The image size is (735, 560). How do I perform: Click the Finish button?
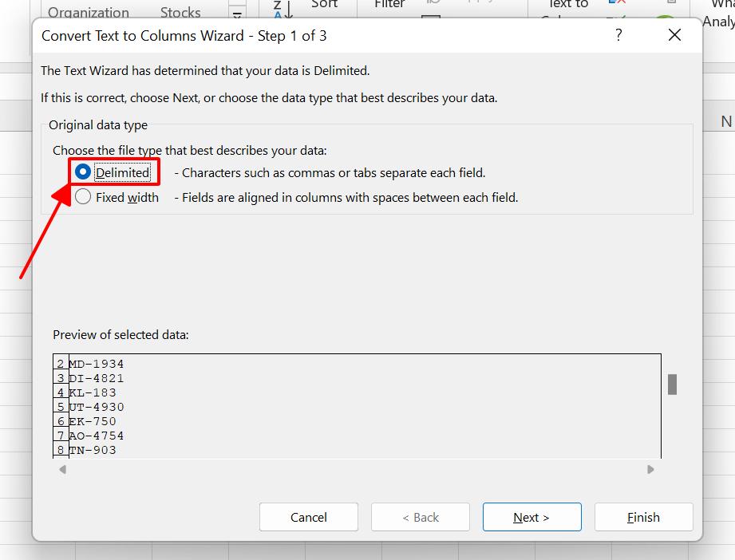(643, 517)
